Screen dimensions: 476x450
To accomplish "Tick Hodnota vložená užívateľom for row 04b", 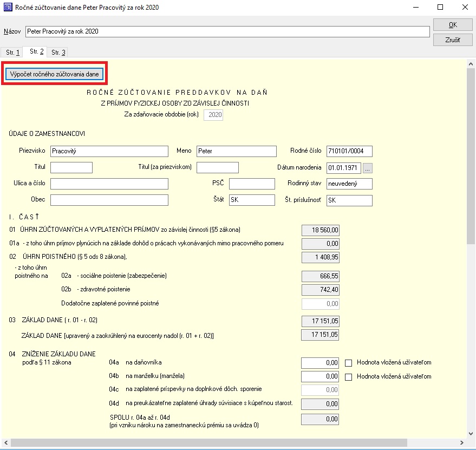I will tap(349, 377).
